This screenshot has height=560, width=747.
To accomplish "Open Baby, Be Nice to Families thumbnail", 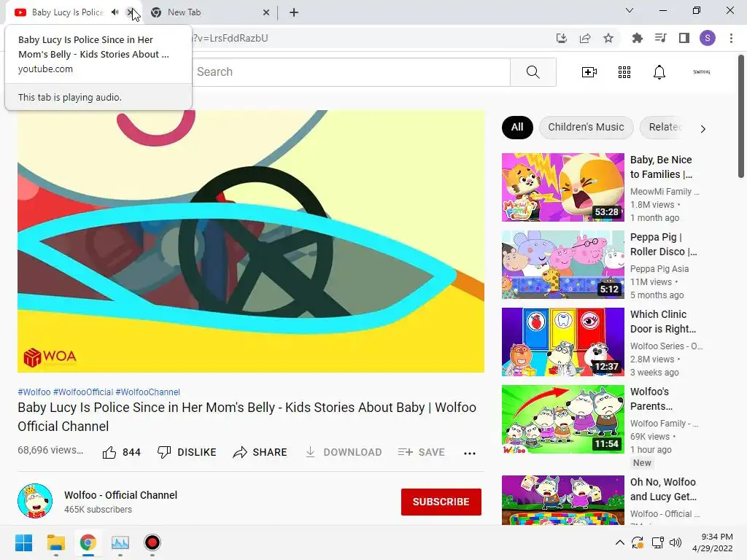I will point(562,187).
